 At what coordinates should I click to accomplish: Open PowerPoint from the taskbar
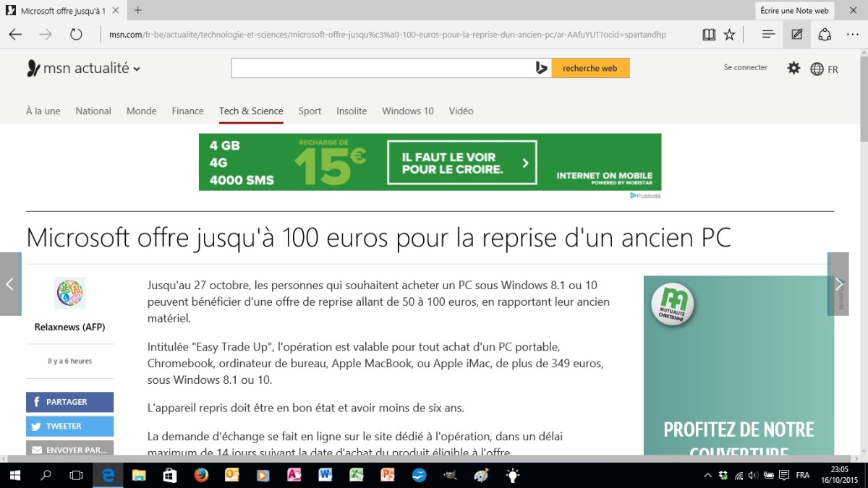click(387, 475)
